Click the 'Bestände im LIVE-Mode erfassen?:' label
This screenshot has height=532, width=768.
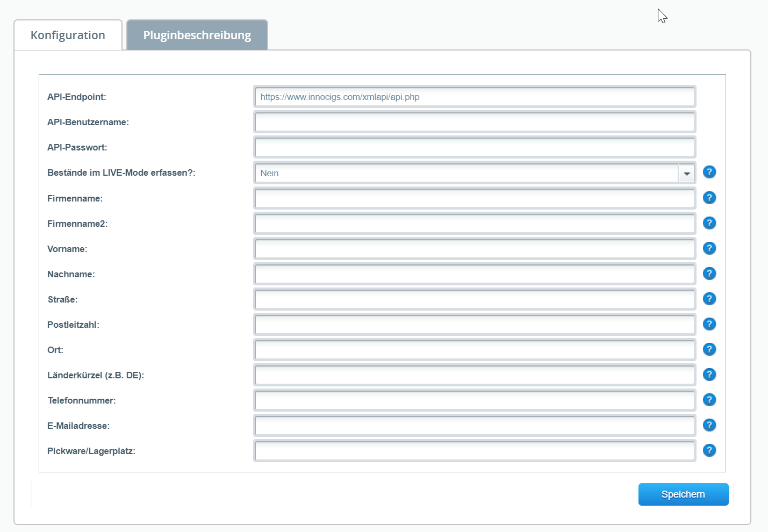121,172
